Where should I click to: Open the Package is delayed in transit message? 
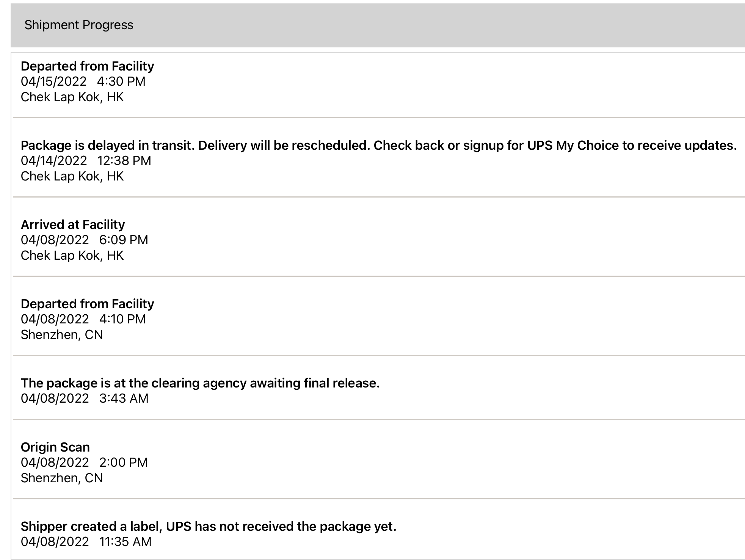point(378,146)
